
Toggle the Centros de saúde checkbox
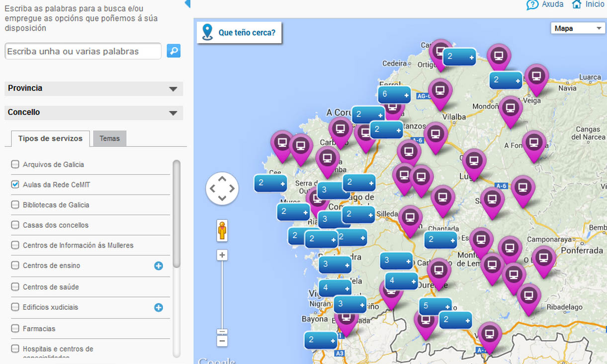tap(15, 287)
